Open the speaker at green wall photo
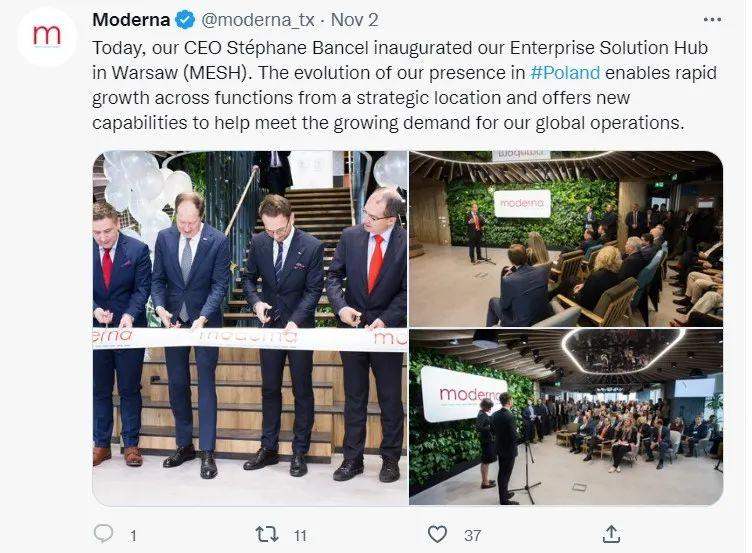Screen dimensions: 752x553 point(566,239)
